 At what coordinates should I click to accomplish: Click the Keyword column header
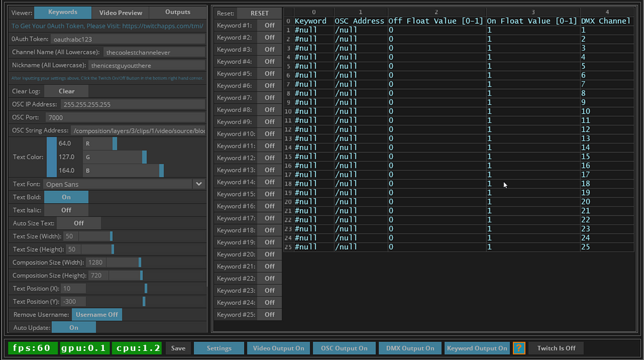[x=313, y=21]
